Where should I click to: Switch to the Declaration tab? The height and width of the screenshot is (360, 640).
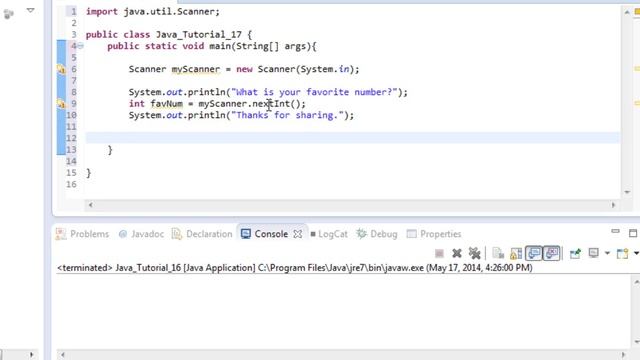coord(202,234)
